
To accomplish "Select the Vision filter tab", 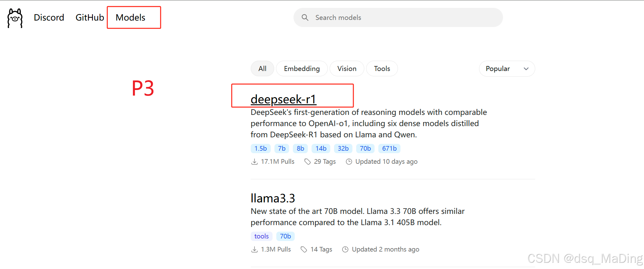I will pos(347,68).
